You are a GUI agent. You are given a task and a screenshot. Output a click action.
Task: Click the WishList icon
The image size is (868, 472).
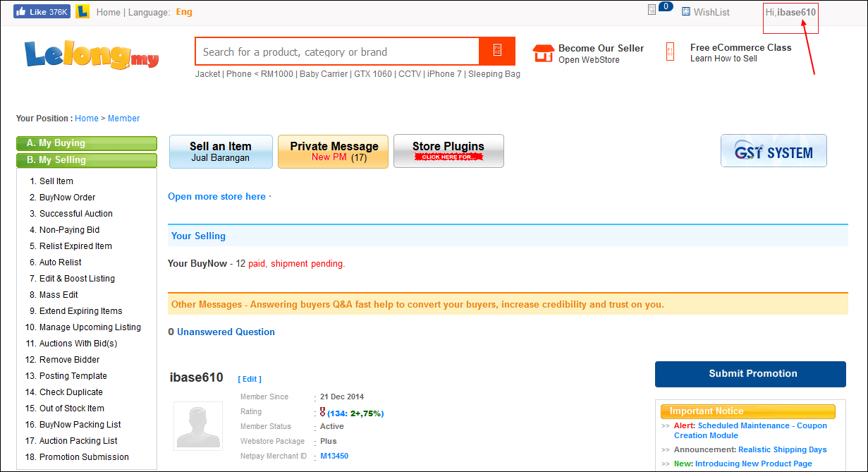686,11
